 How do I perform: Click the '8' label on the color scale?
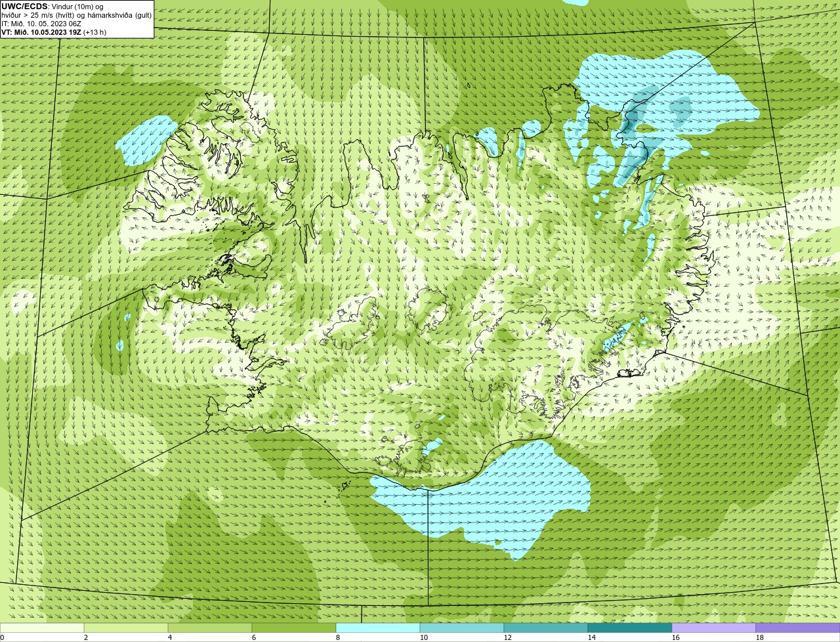pos(338,637)
